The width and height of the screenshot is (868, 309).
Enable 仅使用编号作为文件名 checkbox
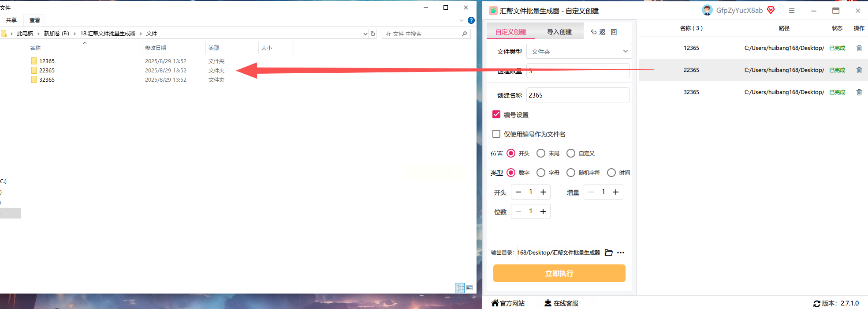click(496, 134)
